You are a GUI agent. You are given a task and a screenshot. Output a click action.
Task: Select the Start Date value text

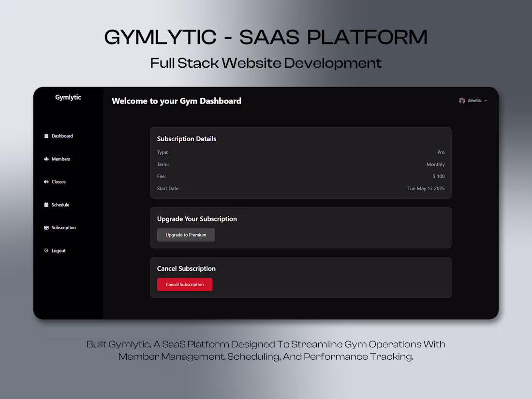point(426,188)
